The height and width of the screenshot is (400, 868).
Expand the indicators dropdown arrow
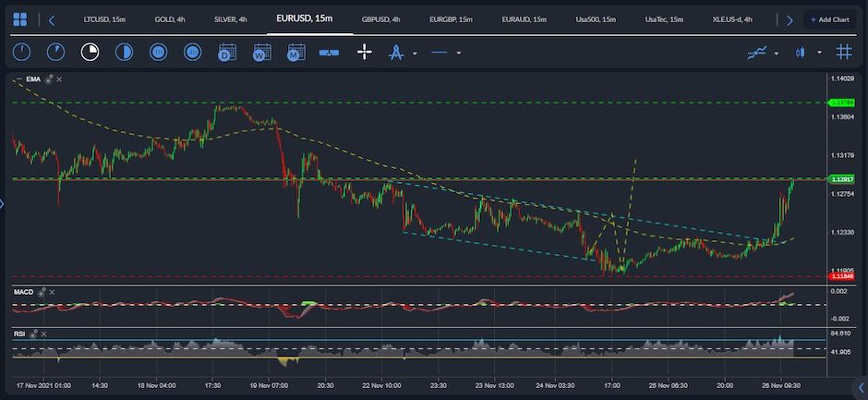tap(776, 54)
